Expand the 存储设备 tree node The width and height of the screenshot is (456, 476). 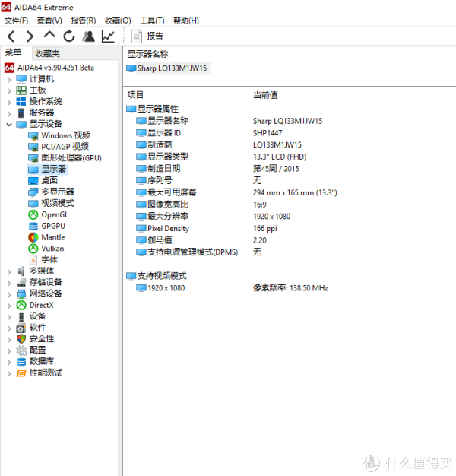click(x=9, y=283)
